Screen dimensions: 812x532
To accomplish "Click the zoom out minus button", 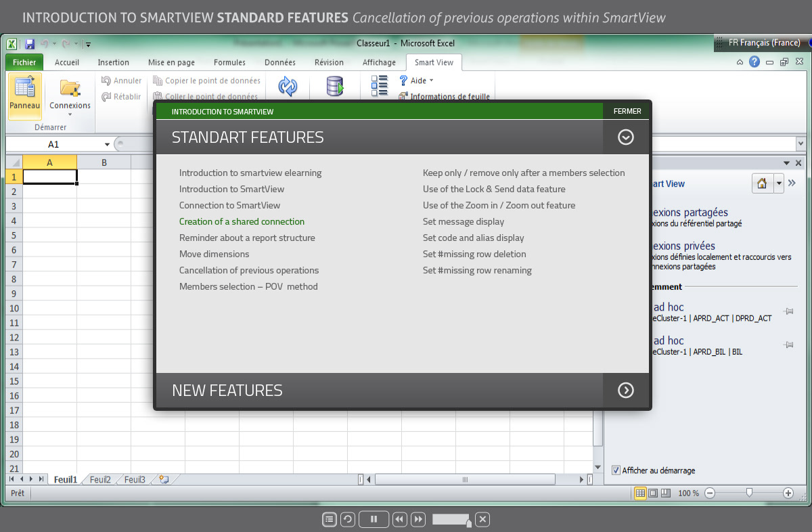I will click(x=709, y=493).
